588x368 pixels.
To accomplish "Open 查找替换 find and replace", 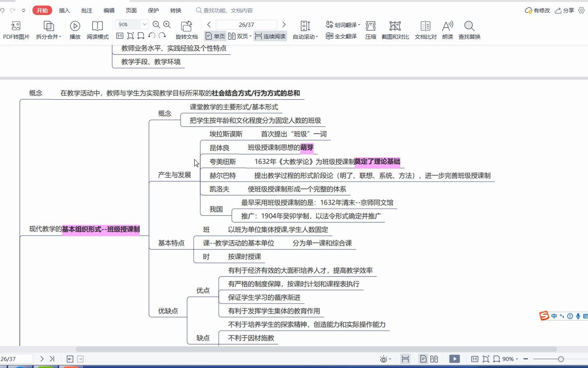I will point(469,29).
